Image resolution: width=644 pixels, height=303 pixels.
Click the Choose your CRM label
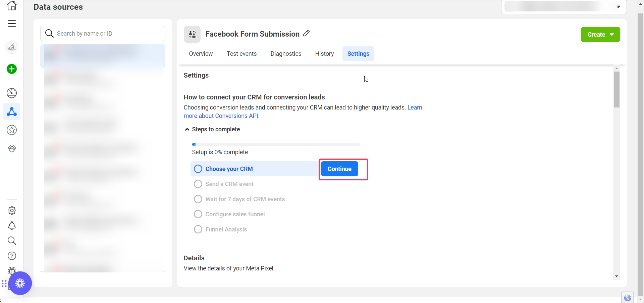click(x=229, y=169)
